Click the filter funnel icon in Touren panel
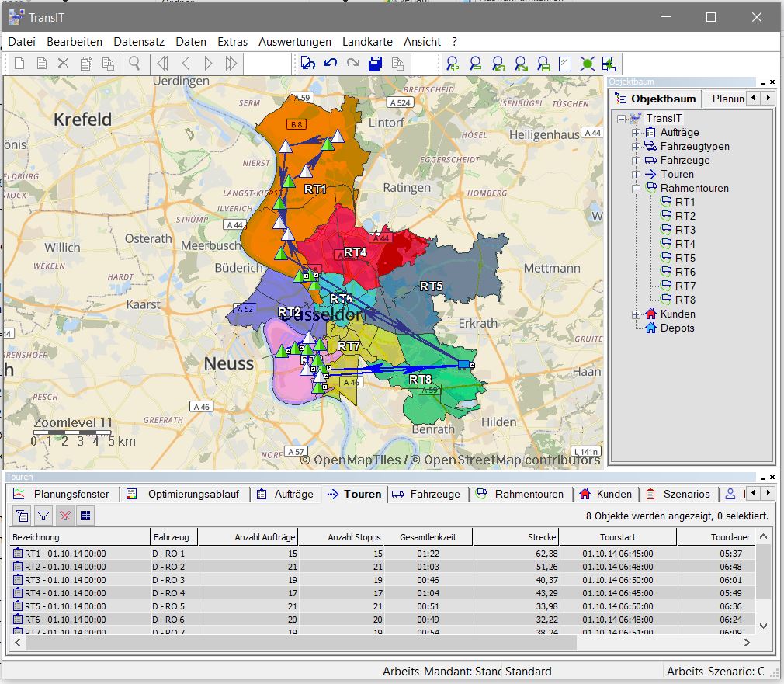 pos(43,516)
